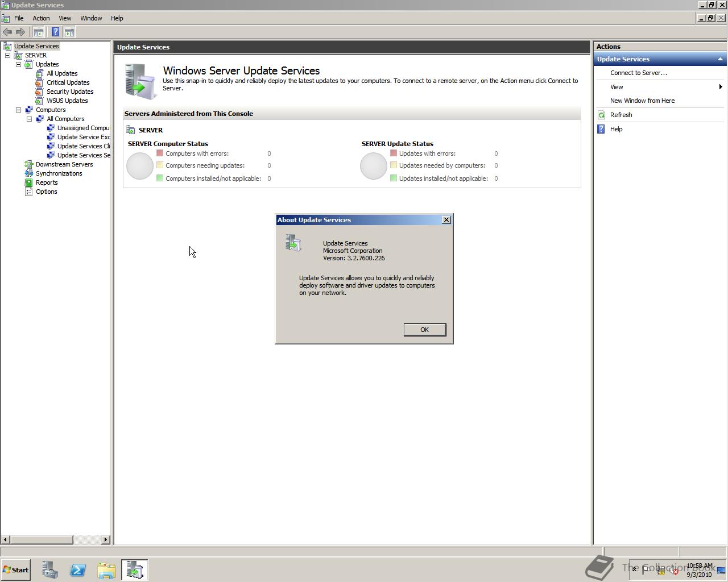Click the 'Version: 3.2.7600.226' text
Viewport: 728px width, 582px height.
coord(354,258)
